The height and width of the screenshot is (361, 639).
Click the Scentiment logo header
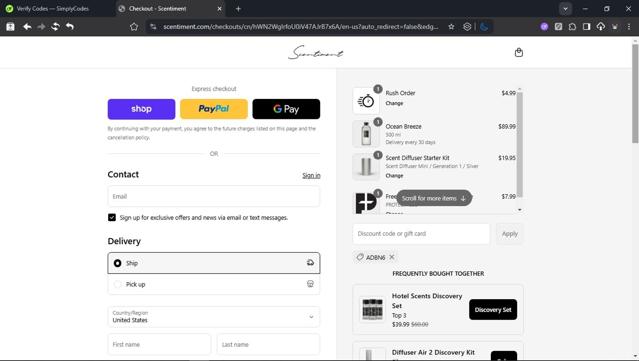(316, 53)
